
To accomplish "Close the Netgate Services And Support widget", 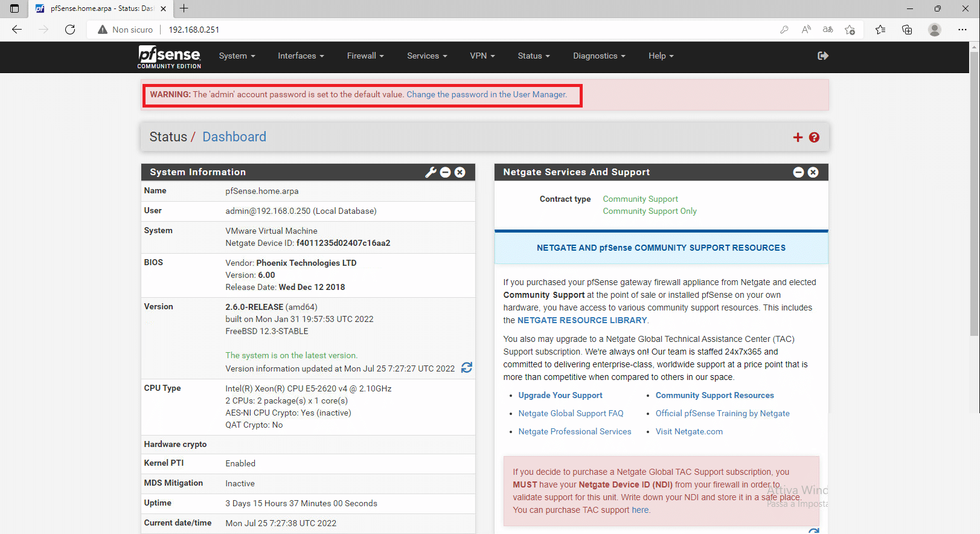I will click(x=813, y=172).
